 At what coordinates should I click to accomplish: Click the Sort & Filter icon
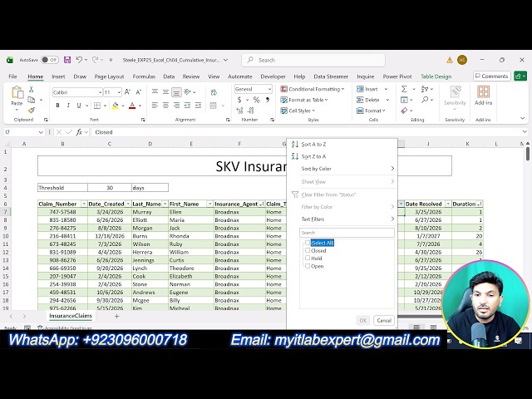425,89
